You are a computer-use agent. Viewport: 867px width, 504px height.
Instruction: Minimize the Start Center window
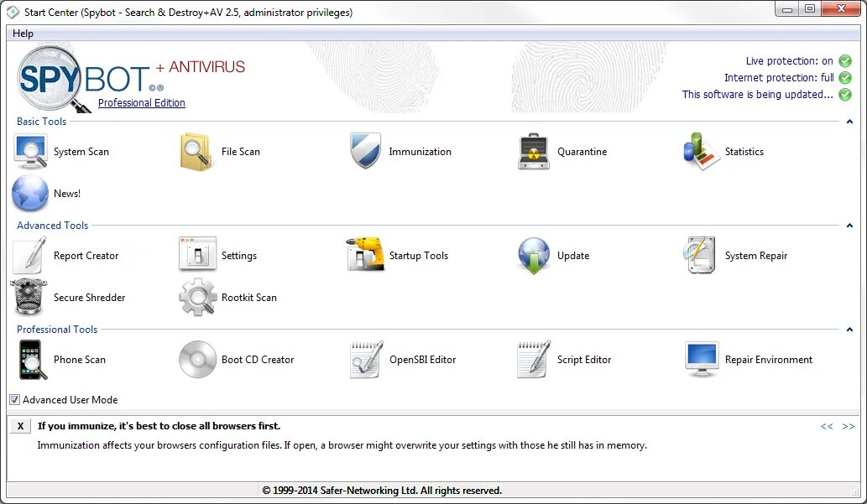[x=786, y=9]
